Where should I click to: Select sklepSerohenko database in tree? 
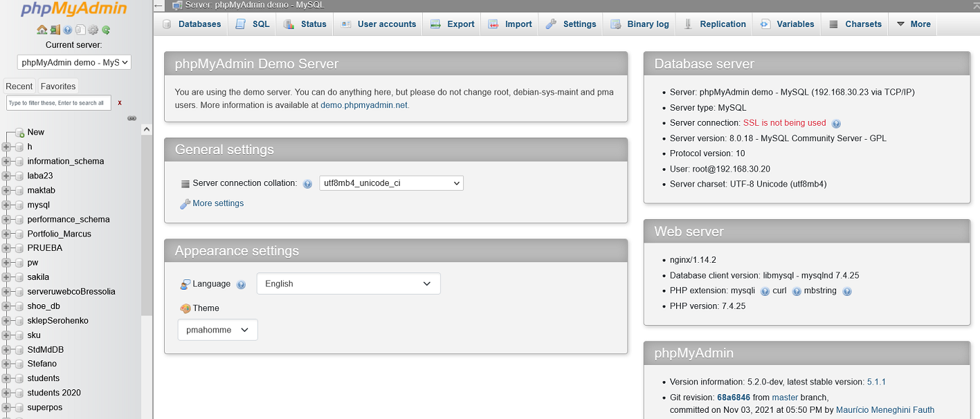(x=57, y=321)
